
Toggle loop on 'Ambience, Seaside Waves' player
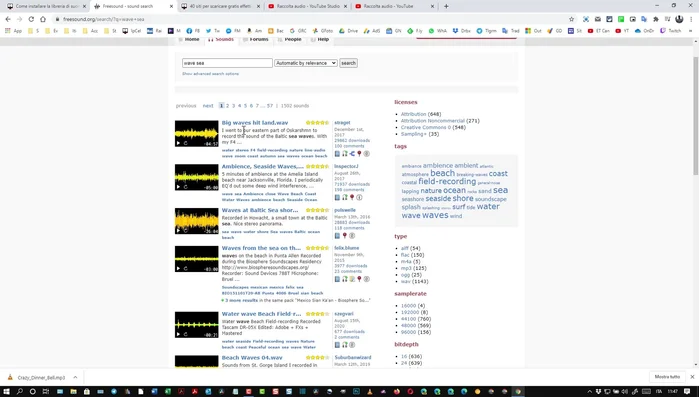click(x=185, y=187)
